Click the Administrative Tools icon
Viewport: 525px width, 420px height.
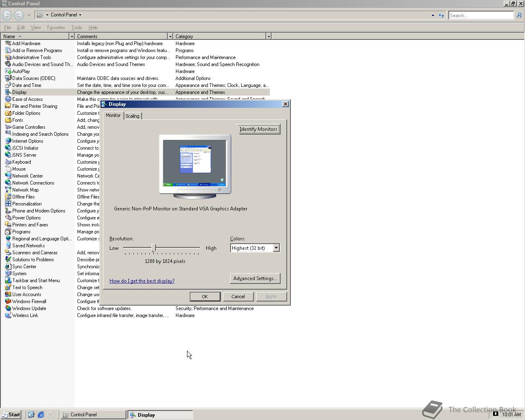tap(8, 57)
